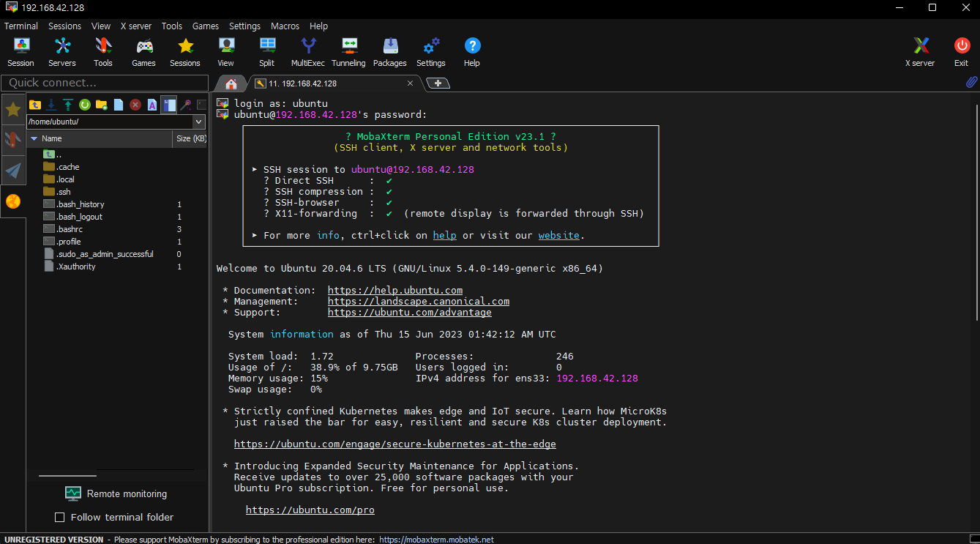Go to the Home tab icon

click(231, 83)
